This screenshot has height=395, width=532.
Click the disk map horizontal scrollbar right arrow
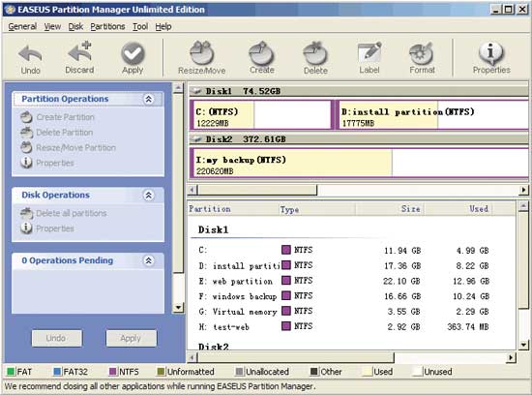(x=524, y=190)
